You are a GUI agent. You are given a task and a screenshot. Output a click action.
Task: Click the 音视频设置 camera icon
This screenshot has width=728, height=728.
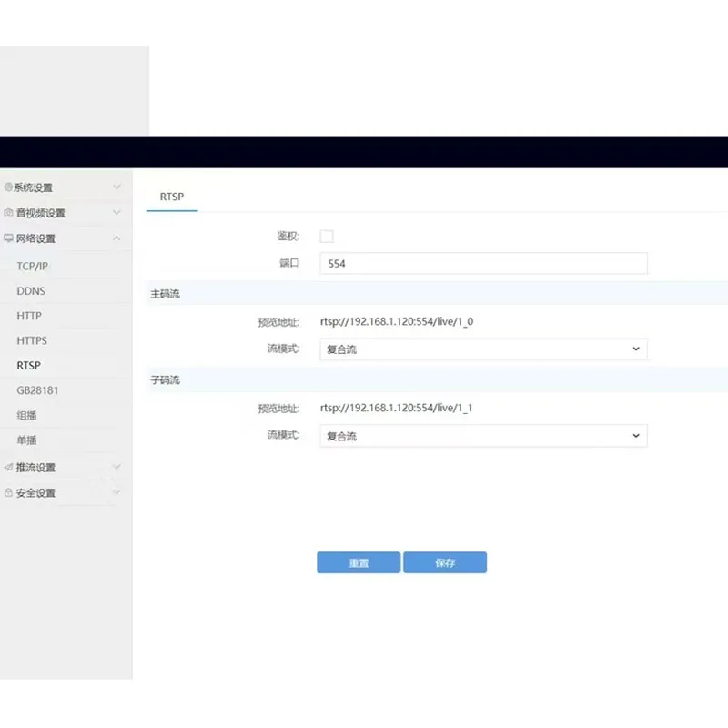point(8,213)
